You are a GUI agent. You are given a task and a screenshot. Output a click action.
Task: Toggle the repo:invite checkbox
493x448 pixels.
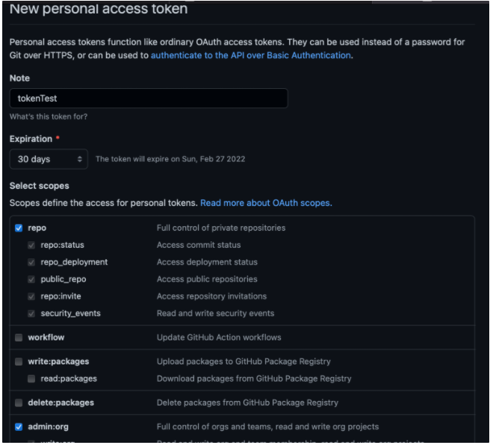pyautogui.click(x=31, y=296)
